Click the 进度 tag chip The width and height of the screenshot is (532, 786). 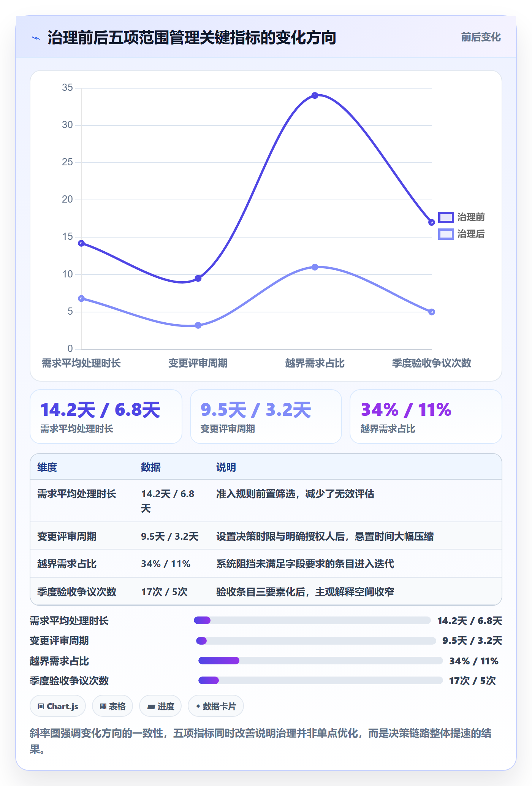(160, 706)
